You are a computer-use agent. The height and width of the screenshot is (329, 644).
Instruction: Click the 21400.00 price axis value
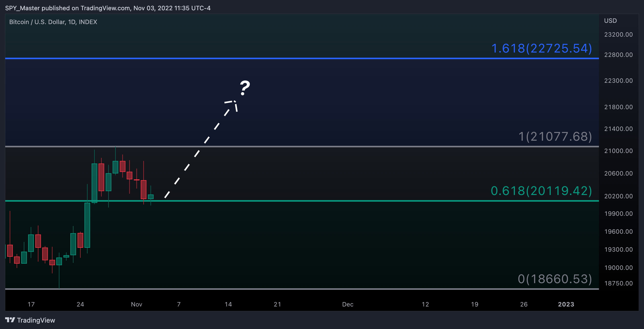[618, 129]
